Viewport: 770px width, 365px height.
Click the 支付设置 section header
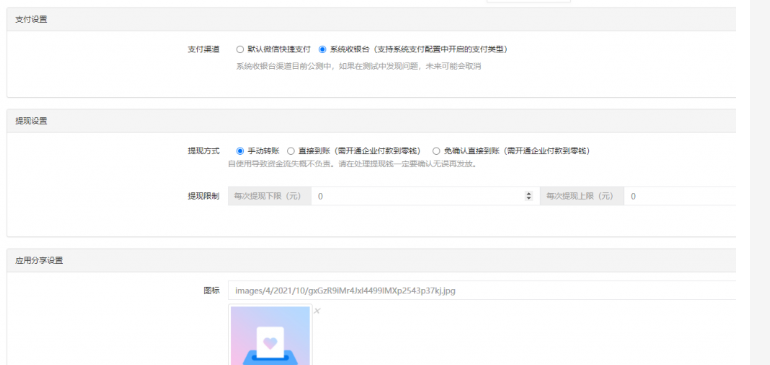[x=371, y=20]
